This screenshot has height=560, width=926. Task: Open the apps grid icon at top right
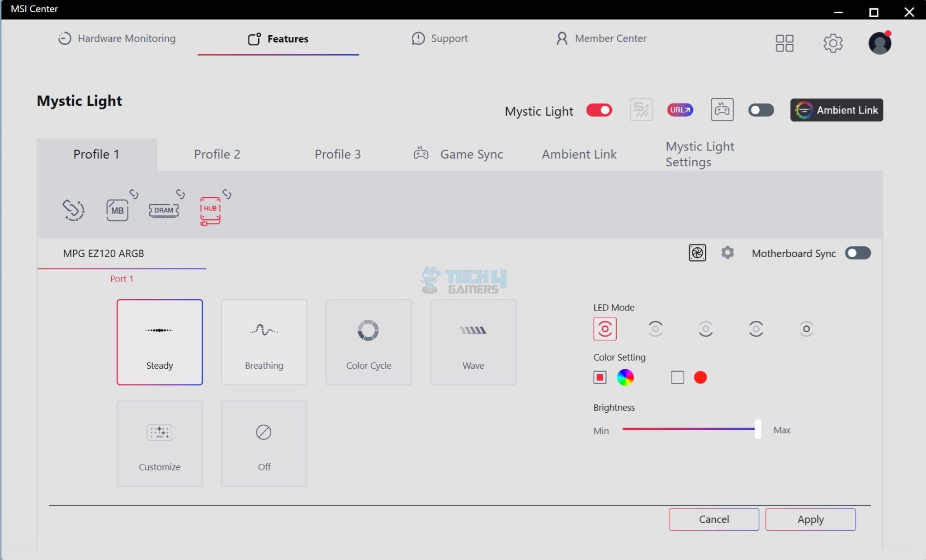[784, 43]
